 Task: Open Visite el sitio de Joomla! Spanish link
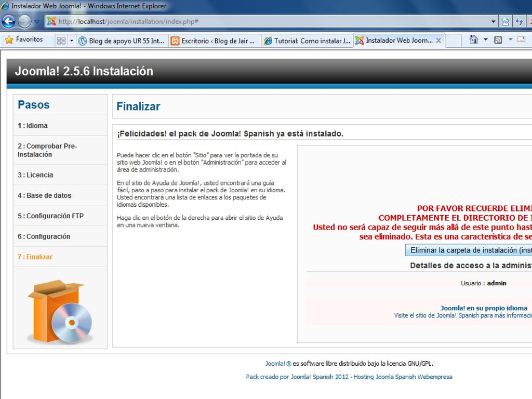coord(463,315)
